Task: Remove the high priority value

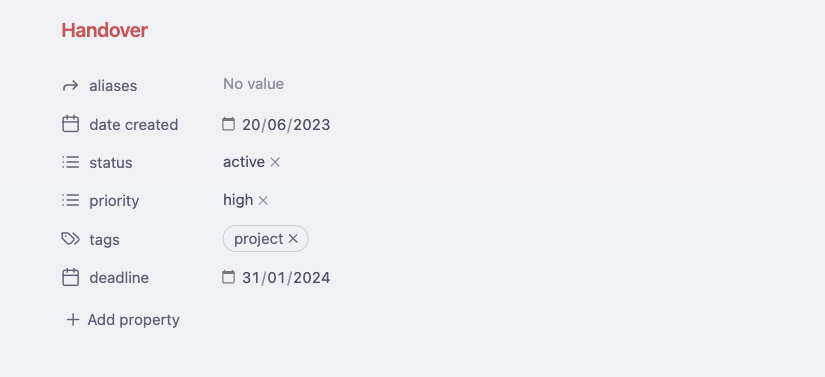Action: (263, 200)
